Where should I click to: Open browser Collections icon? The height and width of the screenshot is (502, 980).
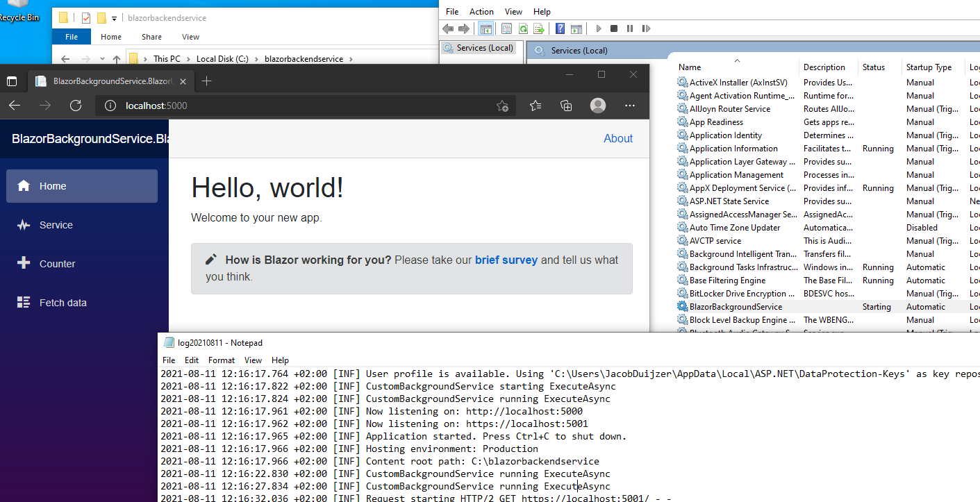click(x=566, y=106)
